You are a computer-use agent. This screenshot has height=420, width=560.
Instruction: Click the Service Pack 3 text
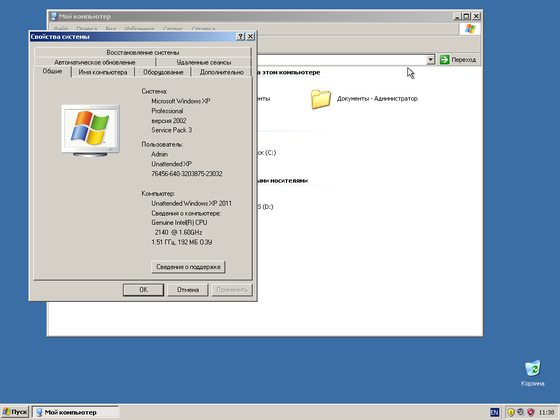click(171, 130)
